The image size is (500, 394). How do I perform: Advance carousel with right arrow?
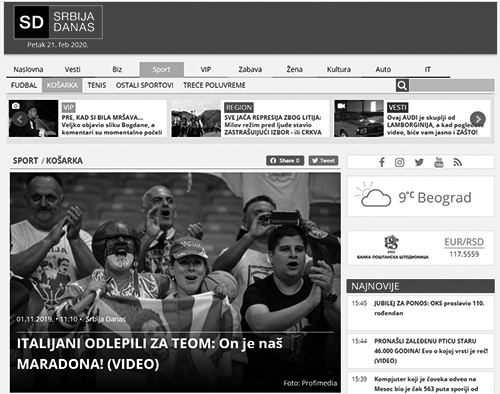click(x=478, y=118)
